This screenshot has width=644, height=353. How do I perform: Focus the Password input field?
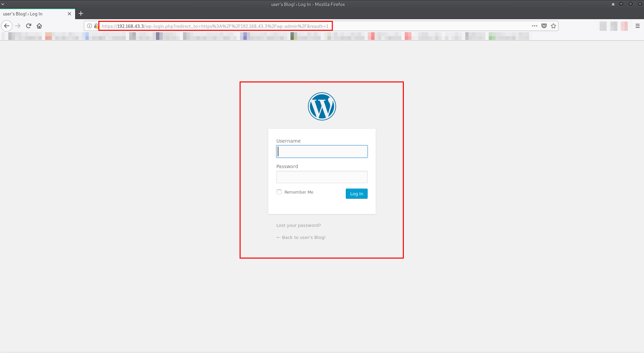[x=322, y=177]
